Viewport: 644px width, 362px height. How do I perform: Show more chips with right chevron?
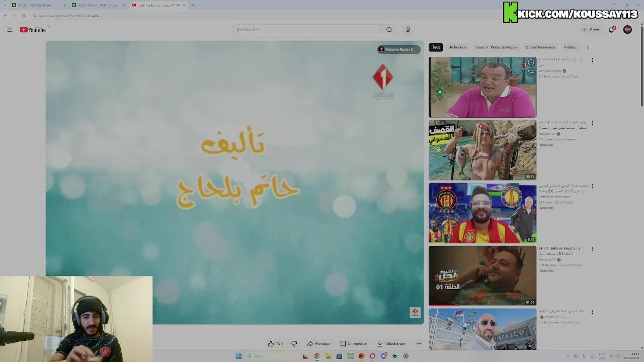[588, 47]
